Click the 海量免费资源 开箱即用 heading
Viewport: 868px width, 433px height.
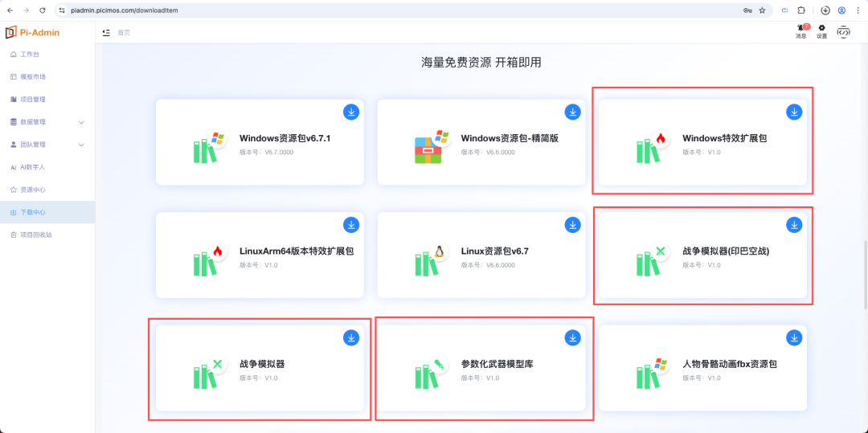(x=481, y=63)
